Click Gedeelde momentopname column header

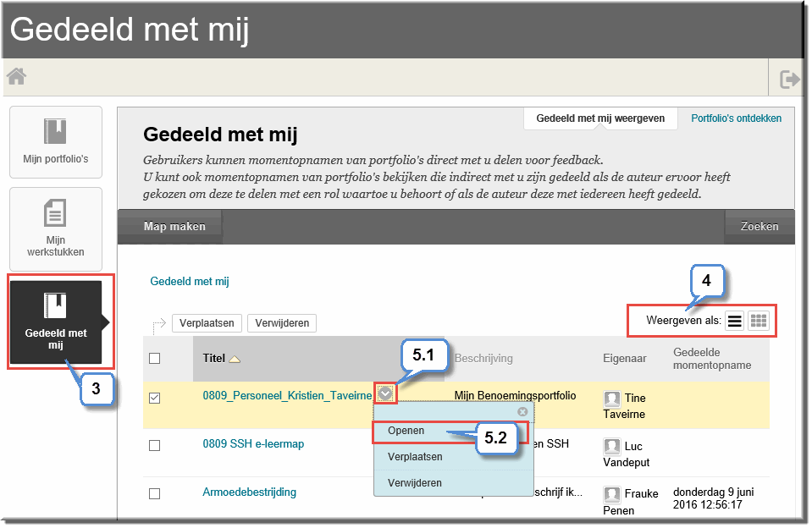(712, 359)
